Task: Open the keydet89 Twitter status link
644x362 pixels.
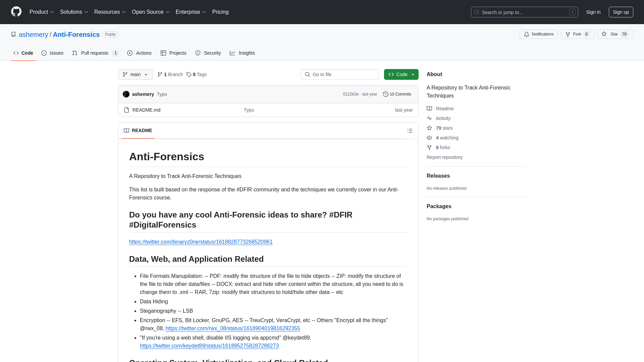Action: 209,346
